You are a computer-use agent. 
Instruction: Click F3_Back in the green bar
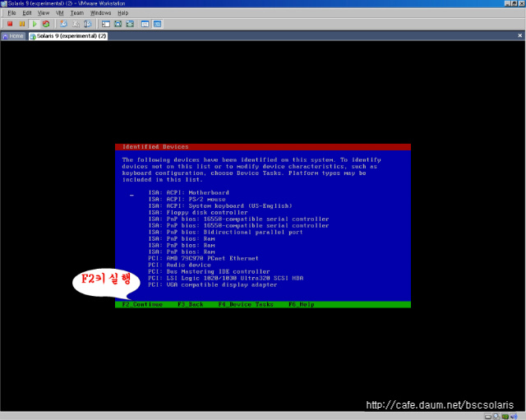(191, 304)
